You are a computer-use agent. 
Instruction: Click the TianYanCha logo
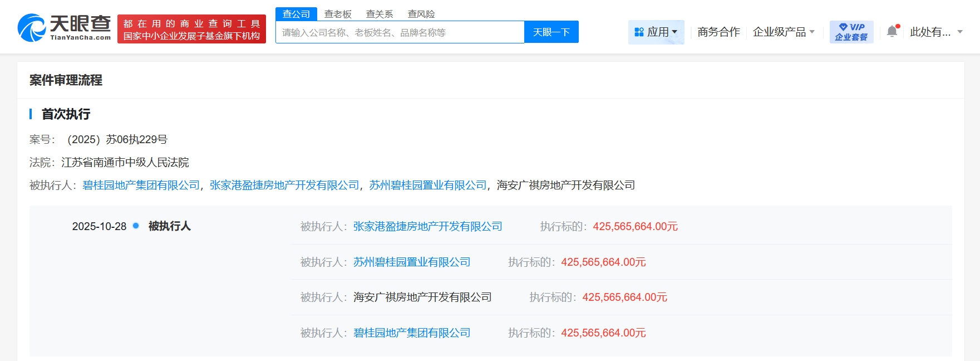tap(64, 28)
